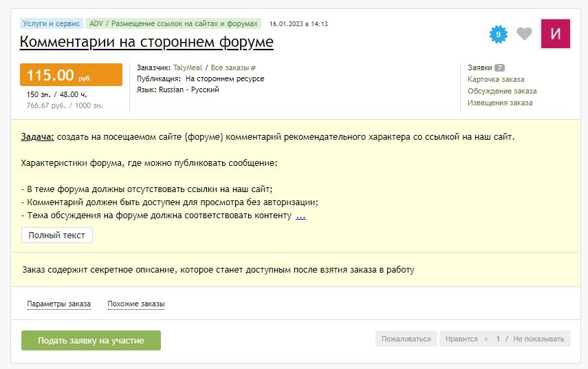Image resolution: width=588 pixels, height=369 pixels.
Task: Click the 115.00 руб. price badge
Action: (72, 75)
